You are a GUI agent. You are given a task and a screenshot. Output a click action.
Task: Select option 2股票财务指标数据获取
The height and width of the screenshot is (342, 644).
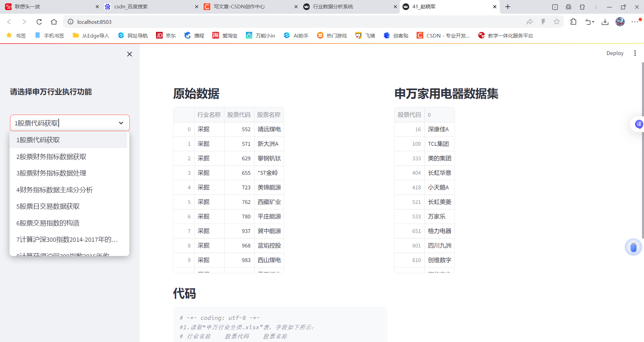[51, 157]
